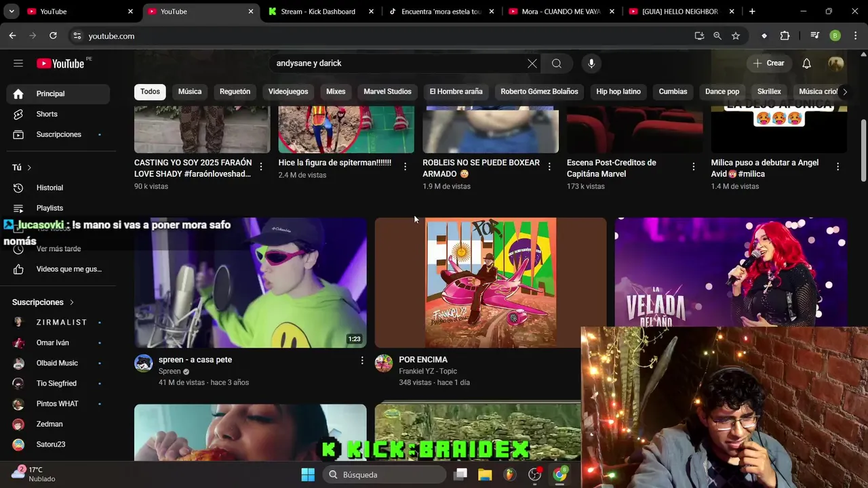
Task: Open Windows Start menu
Action: 308,474
